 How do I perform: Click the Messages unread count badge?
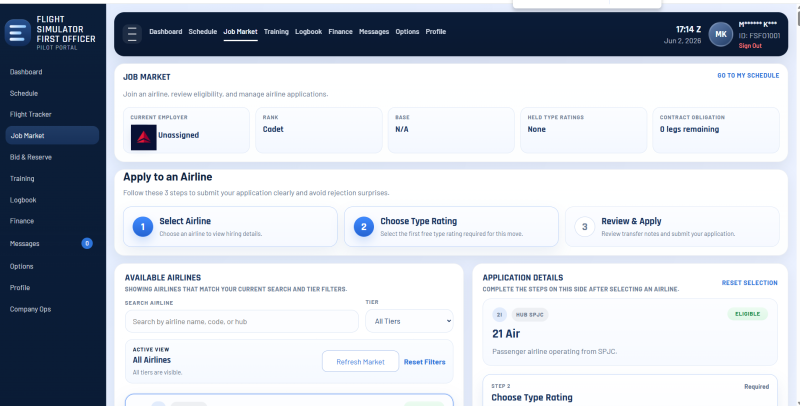(87, 243)
